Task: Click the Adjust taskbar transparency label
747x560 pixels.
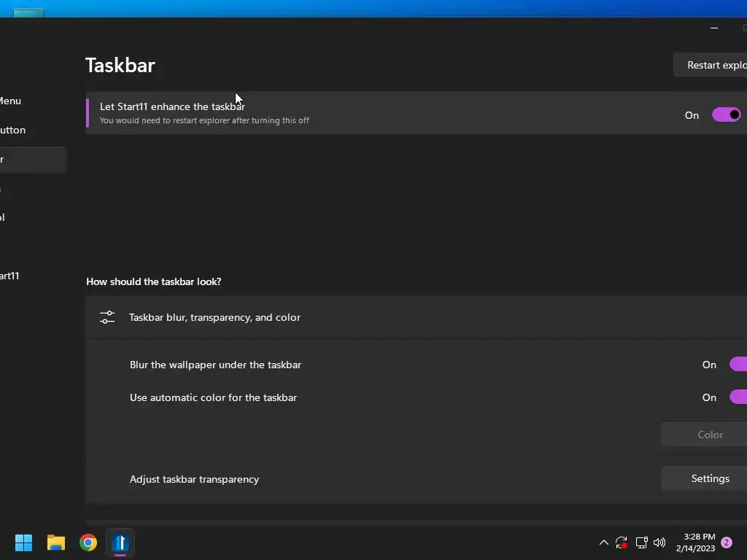Action: (x=194, y=479)
